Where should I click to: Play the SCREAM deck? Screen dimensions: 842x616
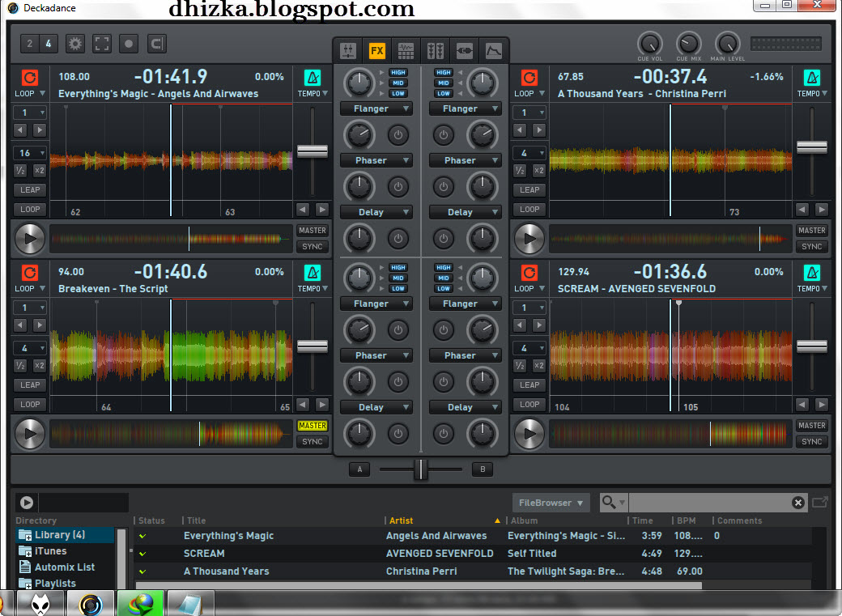(x=529, y=433)
